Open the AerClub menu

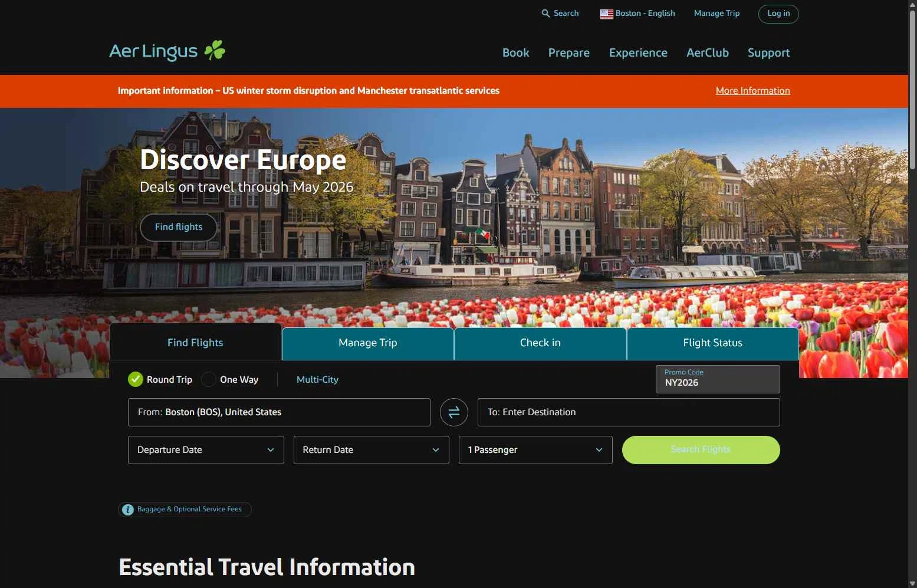pyautogui.click(x=707, y=52)
